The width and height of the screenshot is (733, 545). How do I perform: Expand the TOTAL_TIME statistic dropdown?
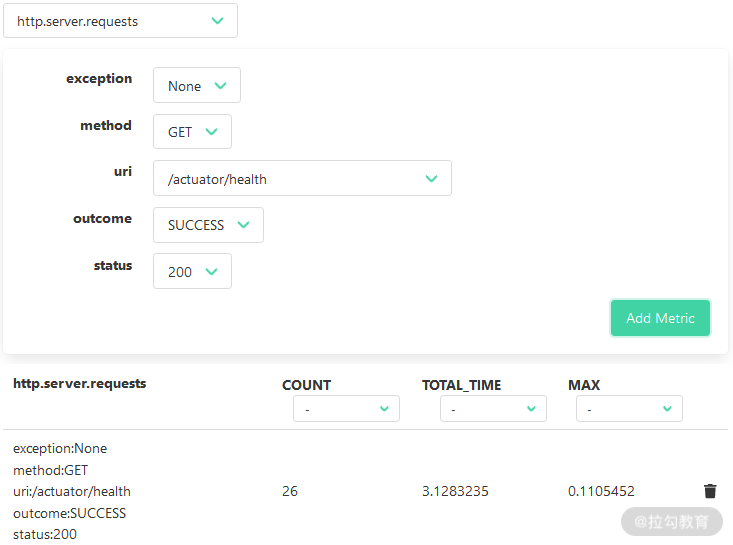point(493,409)
